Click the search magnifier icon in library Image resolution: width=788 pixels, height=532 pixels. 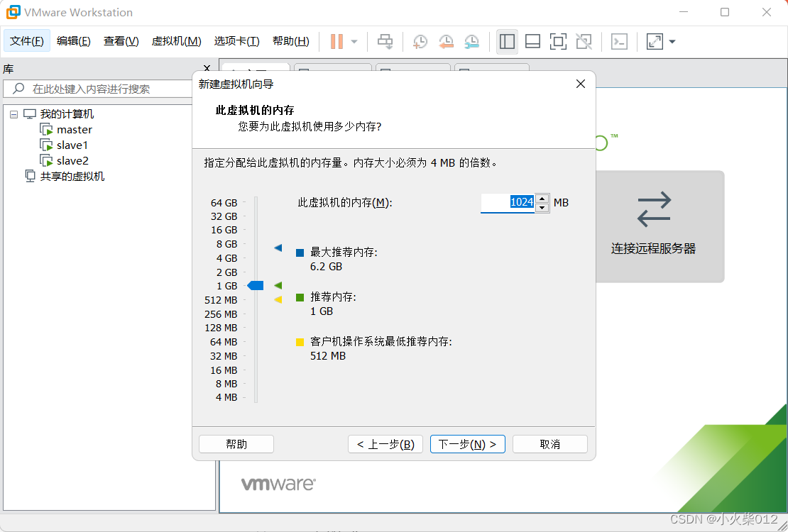[18, 89]
